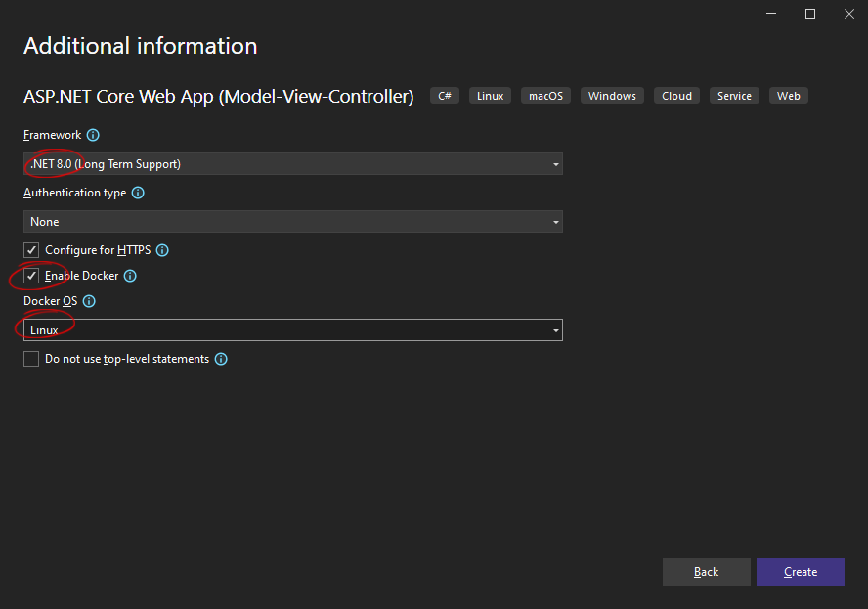Click the Linux tag beside the title
Viewport: 868px width, 609px height.
(x=490, y=96)
